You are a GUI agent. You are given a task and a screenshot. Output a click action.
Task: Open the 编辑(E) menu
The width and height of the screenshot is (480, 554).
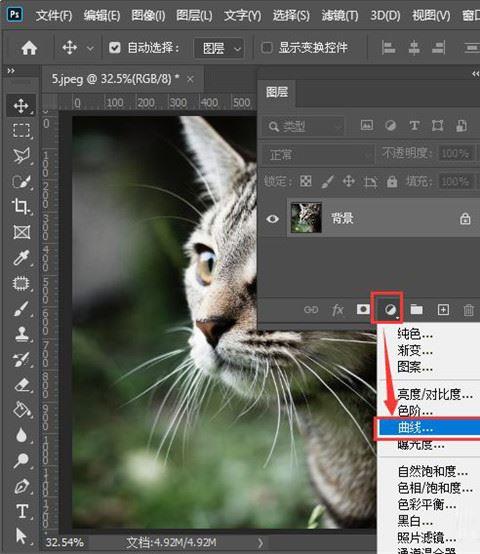coord(102,16)
